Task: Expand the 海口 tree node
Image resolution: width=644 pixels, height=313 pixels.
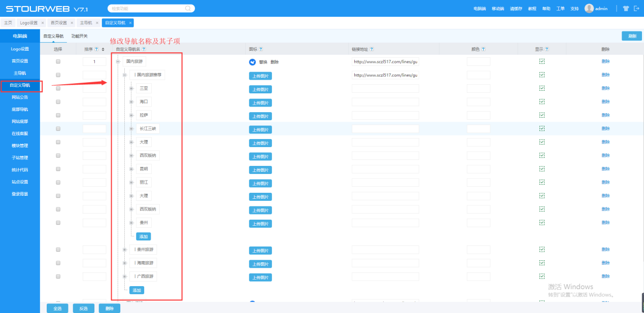Action: tap(131, 102)
